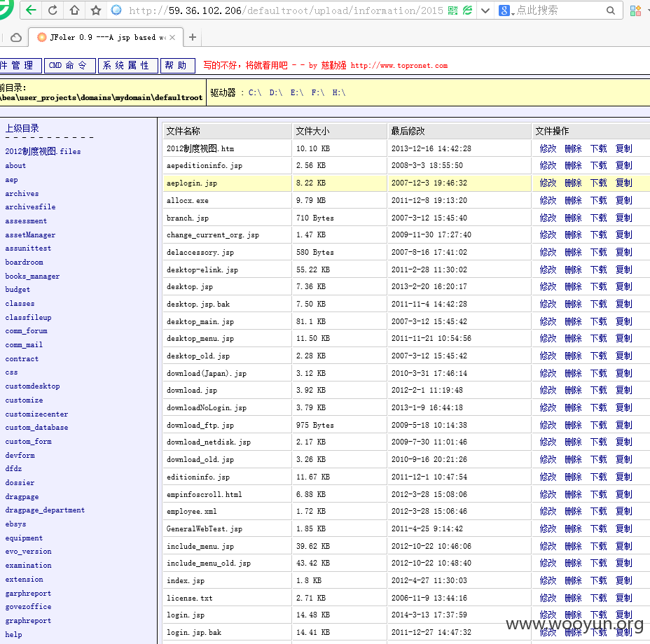Image resolution: width=650 pixels, height=644 pixels.
Task: Open the CMD 命令 menu
Action: tap(69, 66)
